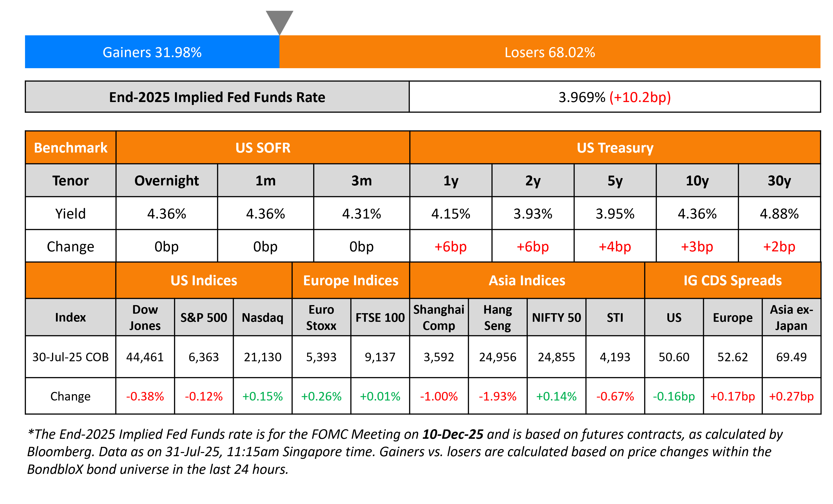The height and width of the screenshot is (504, 833).
Task: Click the 1y change value +6bp
Action: (450, 246)
